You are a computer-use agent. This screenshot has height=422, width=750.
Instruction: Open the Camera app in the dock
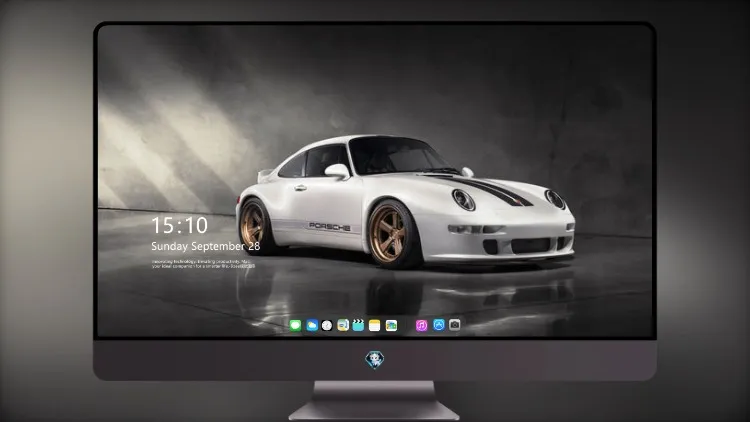455,325
